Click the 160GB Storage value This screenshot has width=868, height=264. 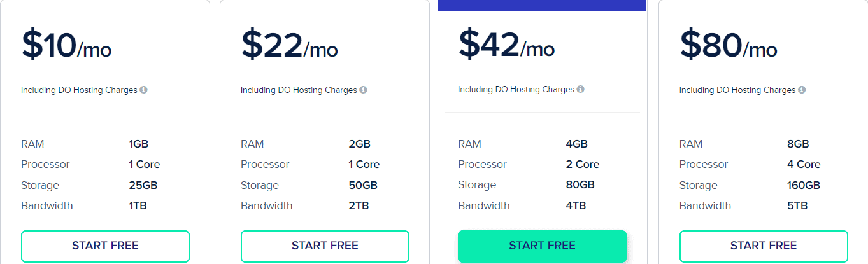803,185
